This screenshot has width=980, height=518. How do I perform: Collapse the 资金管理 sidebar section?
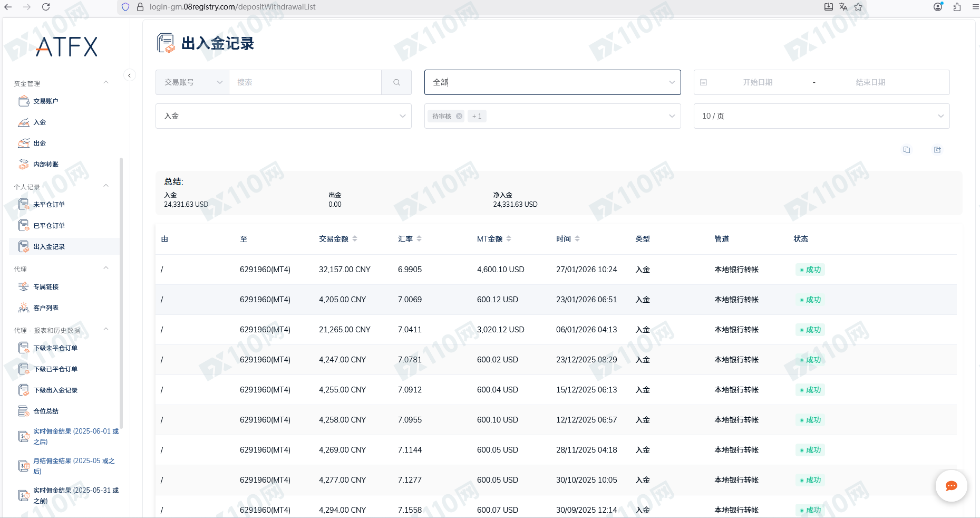[x=106, y=83]
